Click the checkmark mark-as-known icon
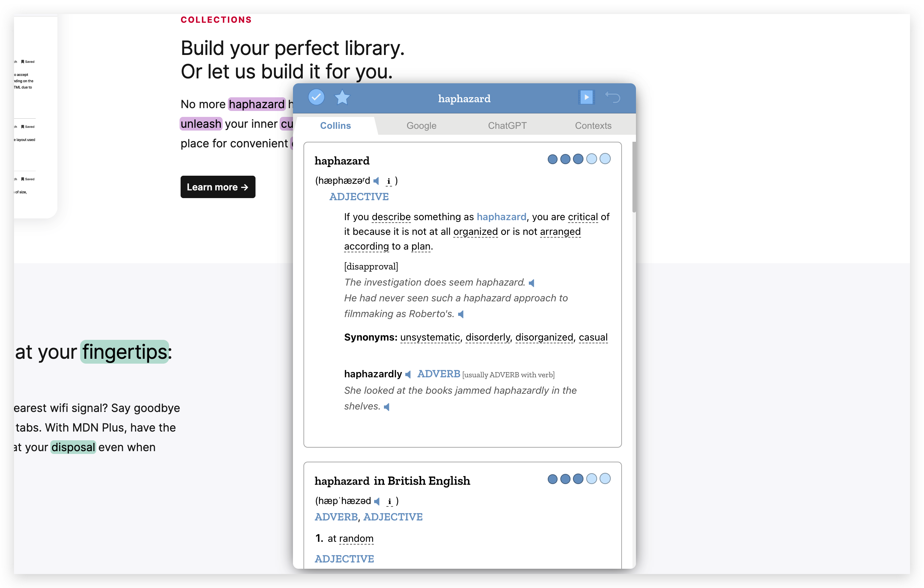 point(316,98)
